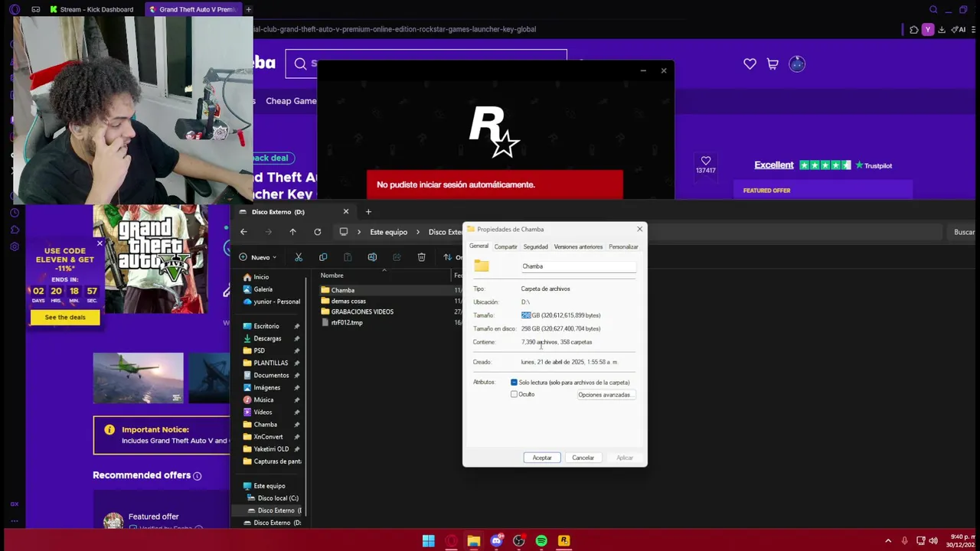Click breadcrumb chevron before Este equipo

click(x=359, y=232)
